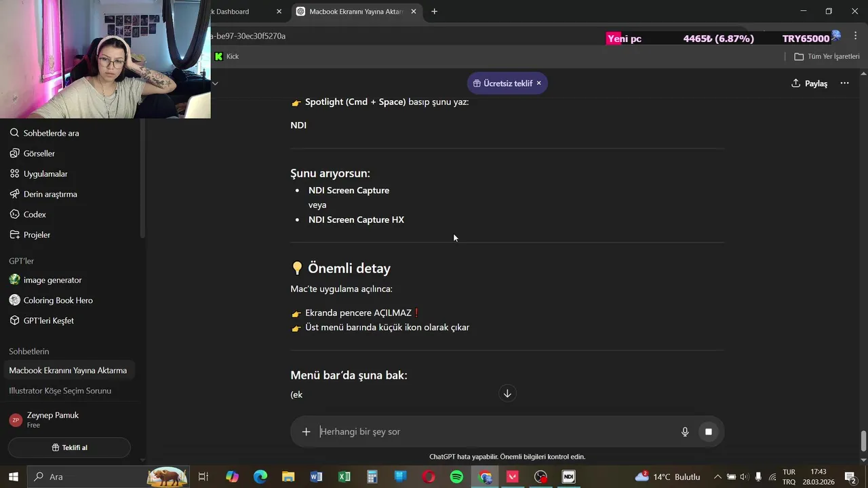Viewport: 868px width, 488px height.
Task: Open Microsoft Edge from the taskbar
Action: (x=260, y=476)
